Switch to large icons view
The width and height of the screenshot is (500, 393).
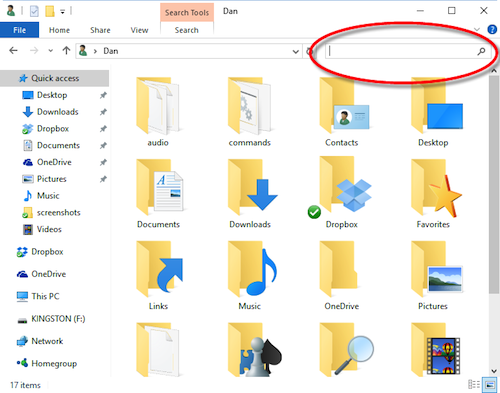click(x=490, y=384)
